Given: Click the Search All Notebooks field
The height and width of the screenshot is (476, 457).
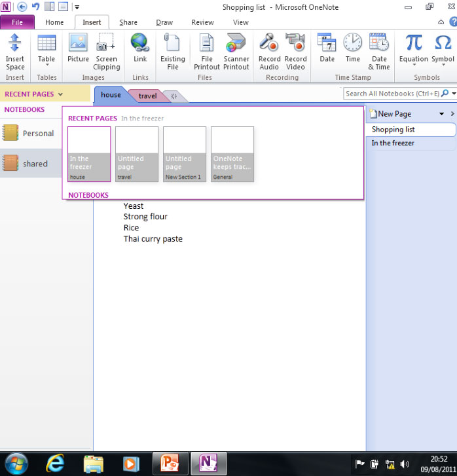Looking at the screenshot, I should click(x=393, y=94).
